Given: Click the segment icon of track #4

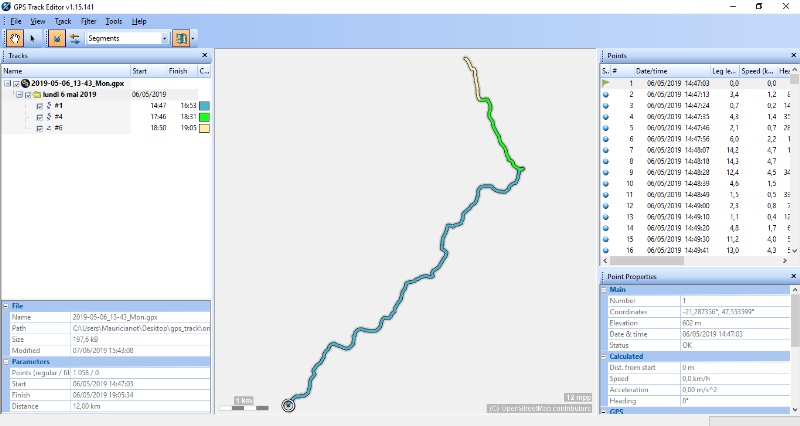Looking at the screenshot, I should coord(49,117).
